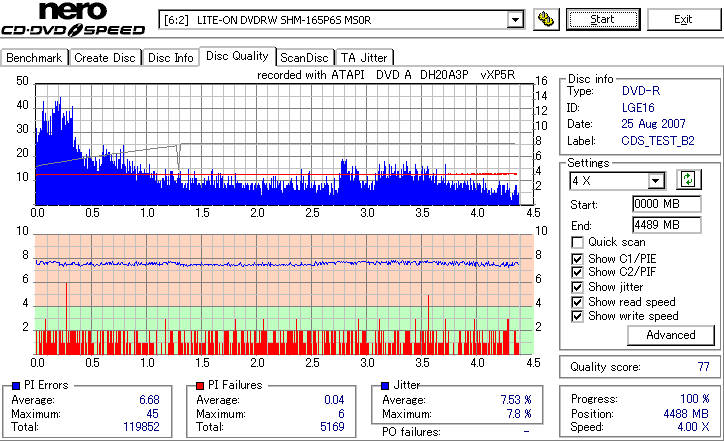The height and width of the screenshot is (441, 724).
Task: Uncheck Show C1/PIE option
Action: (x=577, y=259)
